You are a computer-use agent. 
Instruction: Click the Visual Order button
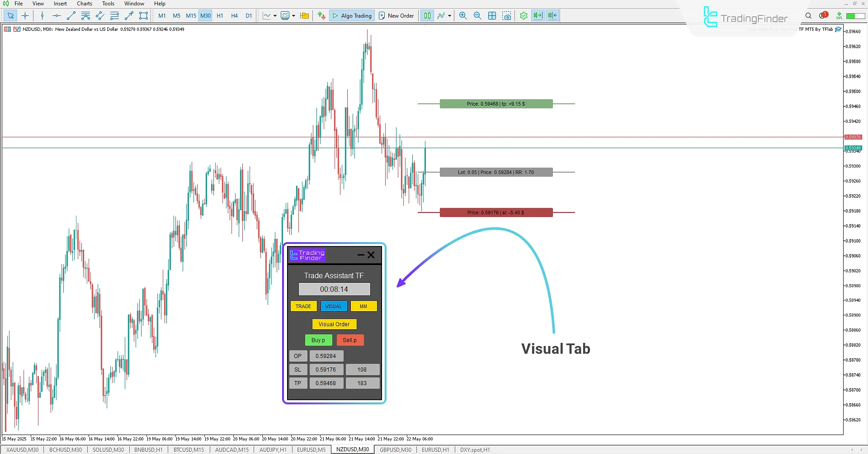334,324
